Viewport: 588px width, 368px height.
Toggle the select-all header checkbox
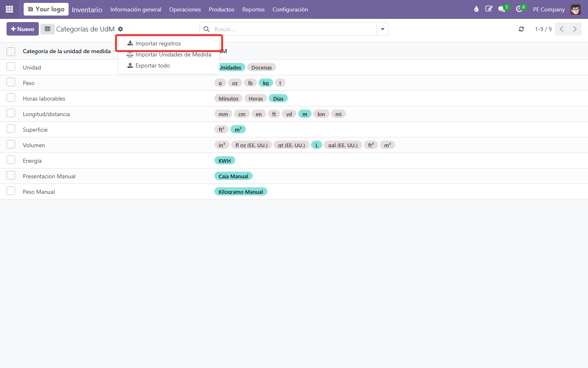click(x=11, y=51)
